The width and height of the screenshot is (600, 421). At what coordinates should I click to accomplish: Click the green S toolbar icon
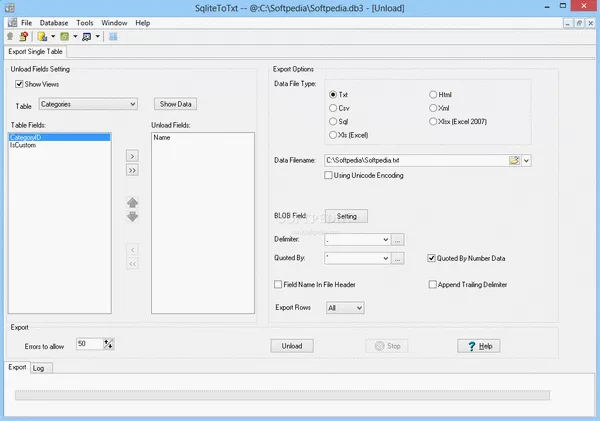point(65,36)
